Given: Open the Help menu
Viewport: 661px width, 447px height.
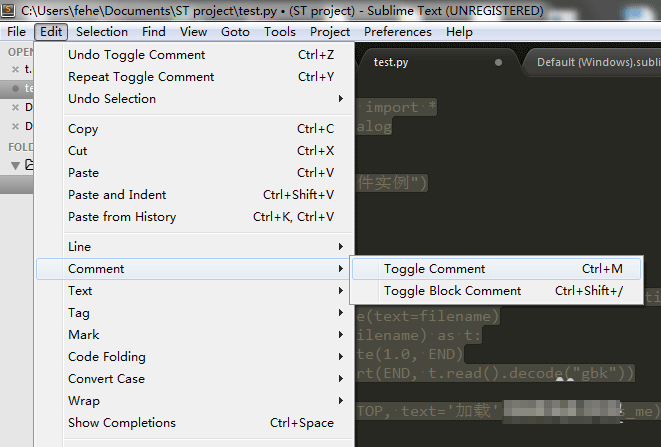Looking at the screenshot, I should pyautogui.click(x=459, y=32).
